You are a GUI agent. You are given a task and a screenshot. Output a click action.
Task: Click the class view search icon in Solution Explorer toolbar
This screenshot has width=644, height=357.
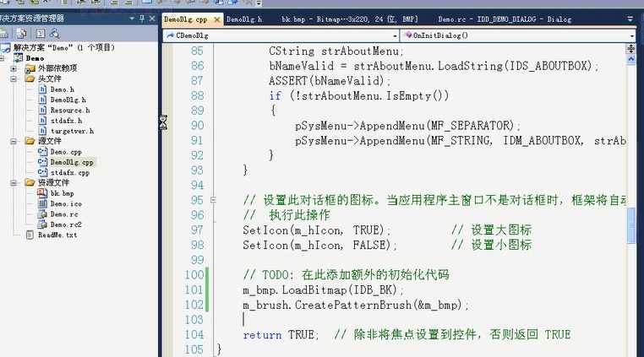coord(55,34)
